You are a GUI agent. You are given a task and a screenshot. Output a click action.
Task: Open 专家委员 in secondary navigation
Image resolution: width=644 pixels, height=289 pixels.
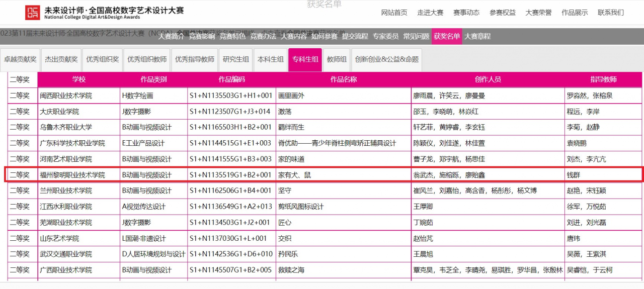[385, 36]
